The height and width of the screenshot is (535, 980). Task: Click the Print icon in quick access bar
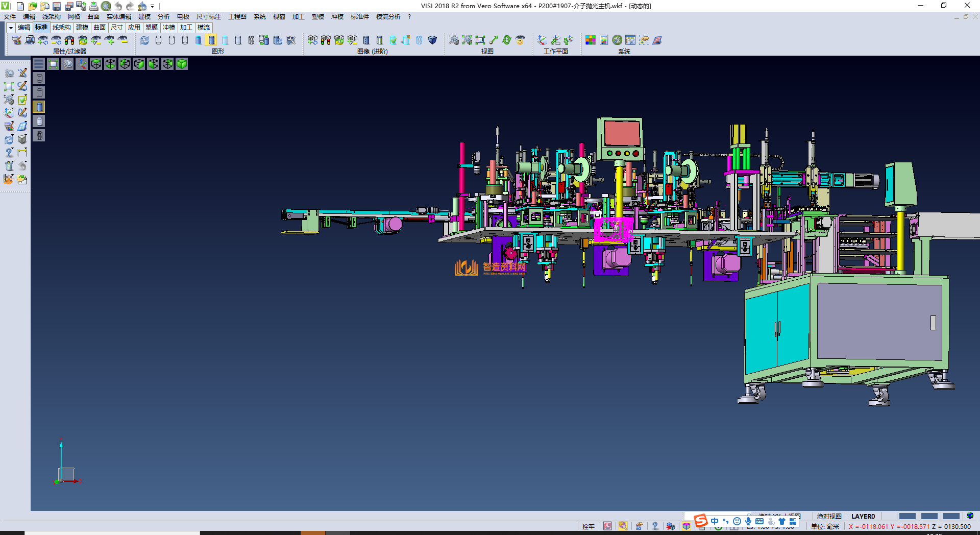[x=94, y=6]
